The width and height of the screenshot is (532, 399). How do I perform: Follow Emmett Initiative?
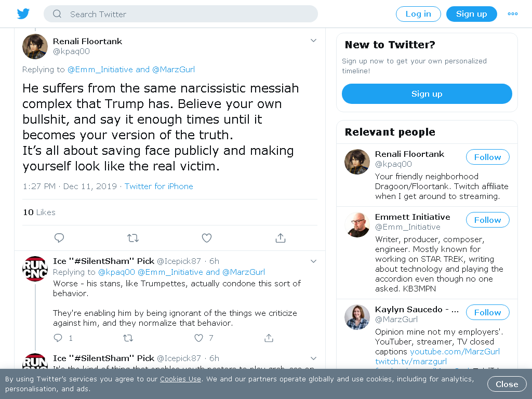coord(487,220)
